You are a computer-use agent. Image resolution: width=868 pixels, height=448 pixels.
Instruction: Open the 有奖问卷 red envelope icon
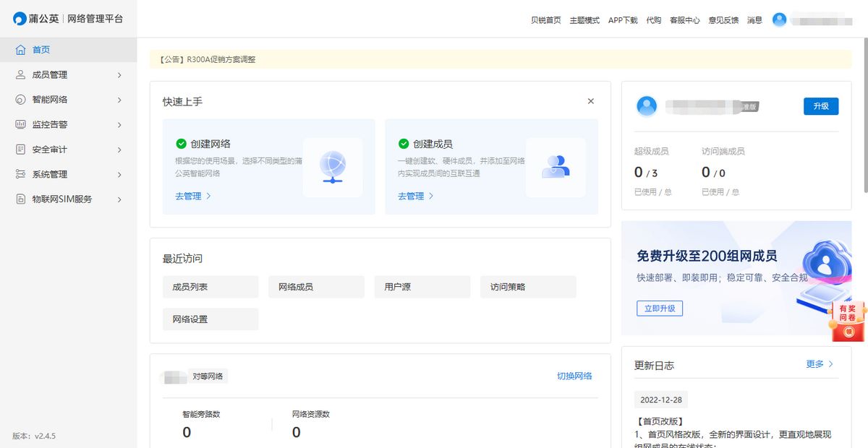pos(848,320)
